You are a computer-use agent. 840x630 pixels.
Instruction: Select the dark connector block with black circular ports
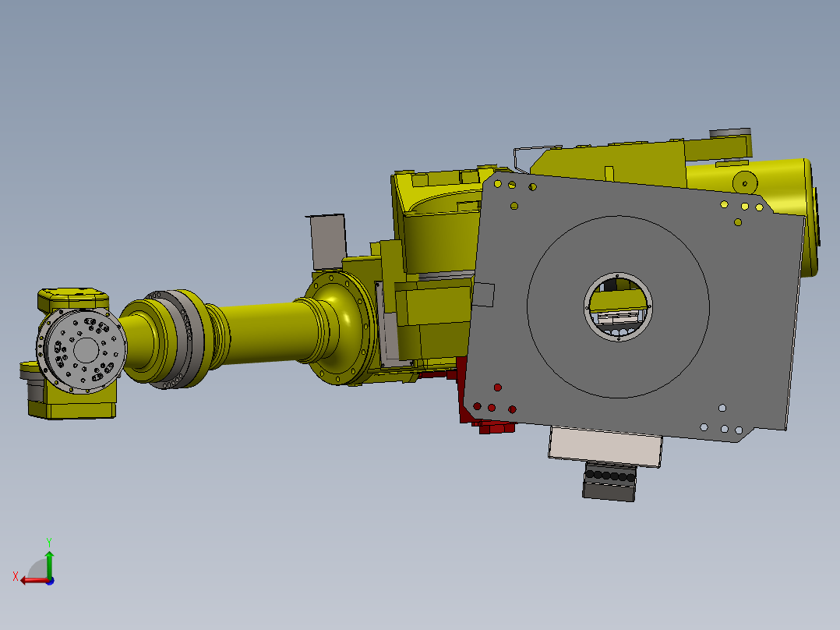[609, 481]
